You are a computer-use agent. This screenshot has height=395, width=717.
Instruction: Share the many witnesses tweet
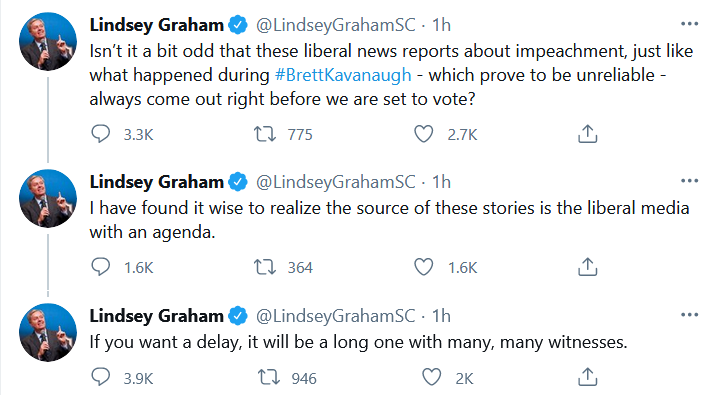(588, 377)
